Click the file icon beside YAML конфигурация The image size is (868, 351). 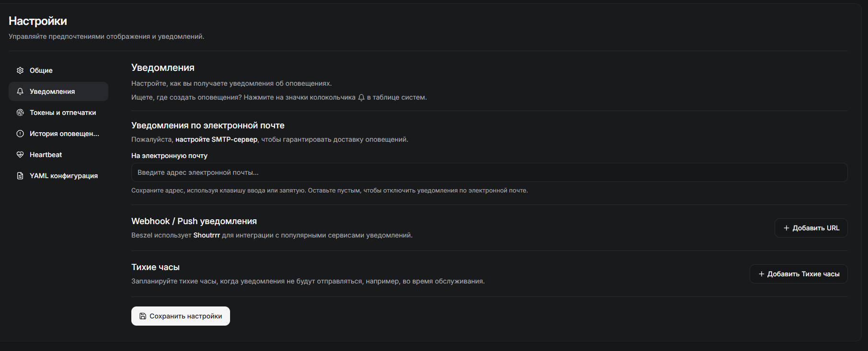point(20,176)
